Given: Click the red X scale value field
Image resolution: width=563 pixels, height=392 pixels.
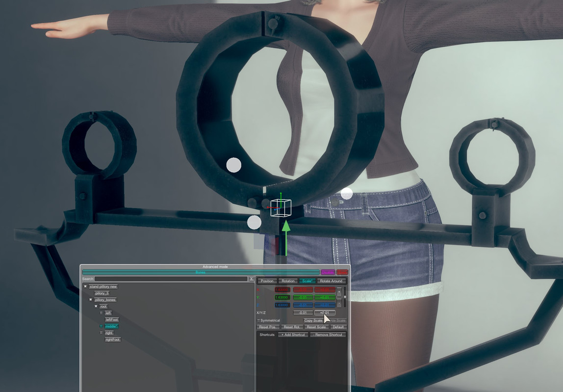Looking at the screenshot, I should coord(282,290).
